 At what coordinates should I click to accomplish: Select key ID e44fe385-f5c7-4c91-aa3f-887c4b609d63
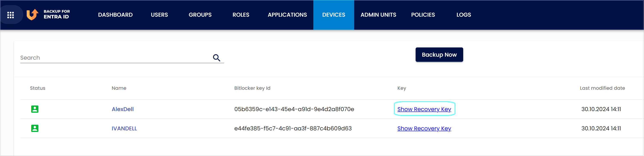[x=293, y=128]
